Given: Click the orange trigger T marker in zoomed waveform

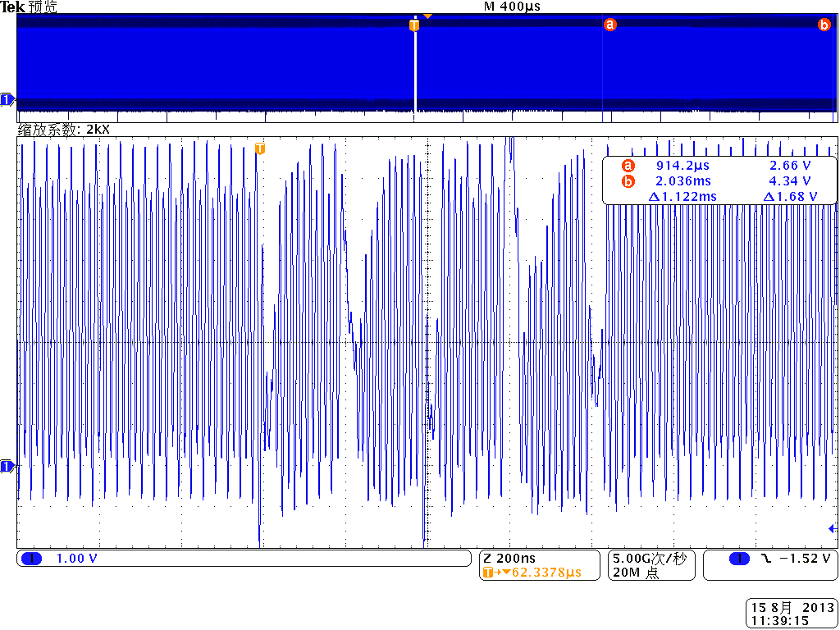Looking at the screenshot, I should tap(260, 148).
